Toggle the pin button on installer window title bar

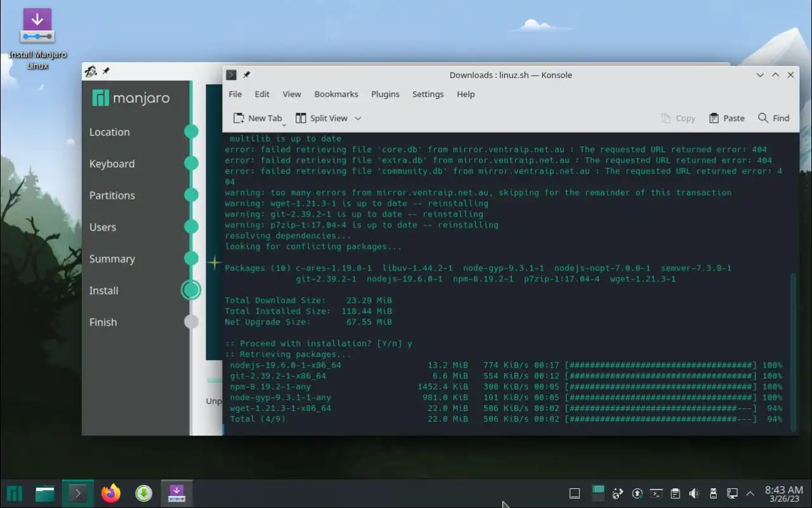pos(106,71)
